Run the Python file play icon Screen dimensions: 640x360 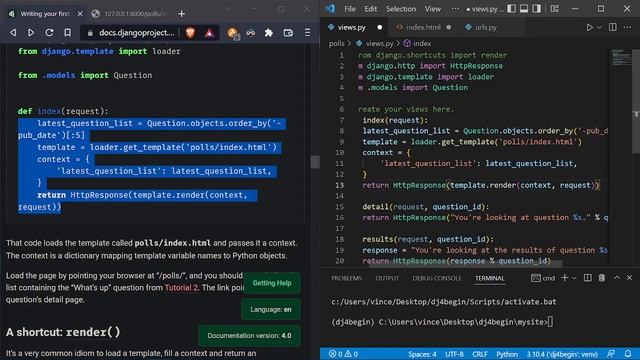click(x=589, y=27)
